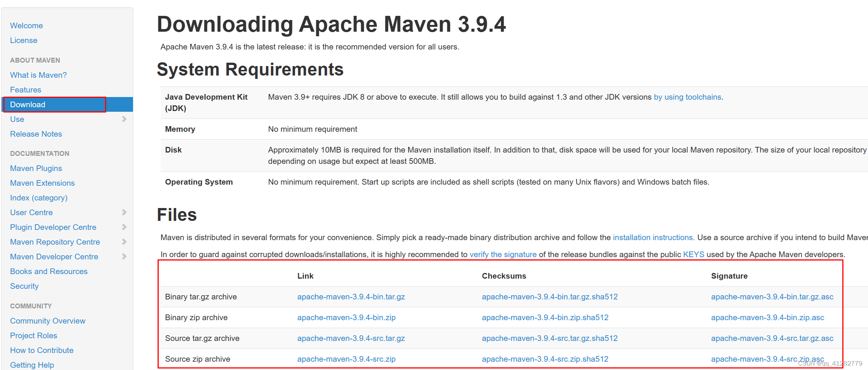Download apache-maven-3.9.4-bin.zip

pyautogui.click(x=347, y=318)
